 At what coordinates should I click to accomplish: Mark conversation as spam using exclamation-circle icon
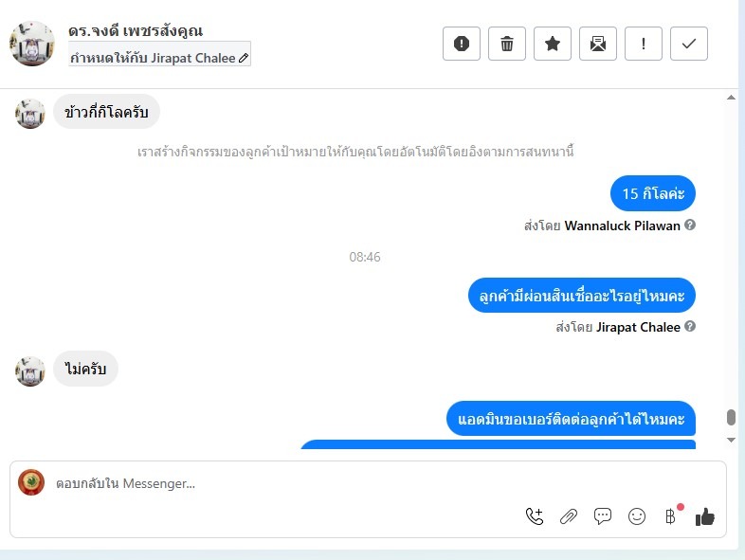pos(462,44)
